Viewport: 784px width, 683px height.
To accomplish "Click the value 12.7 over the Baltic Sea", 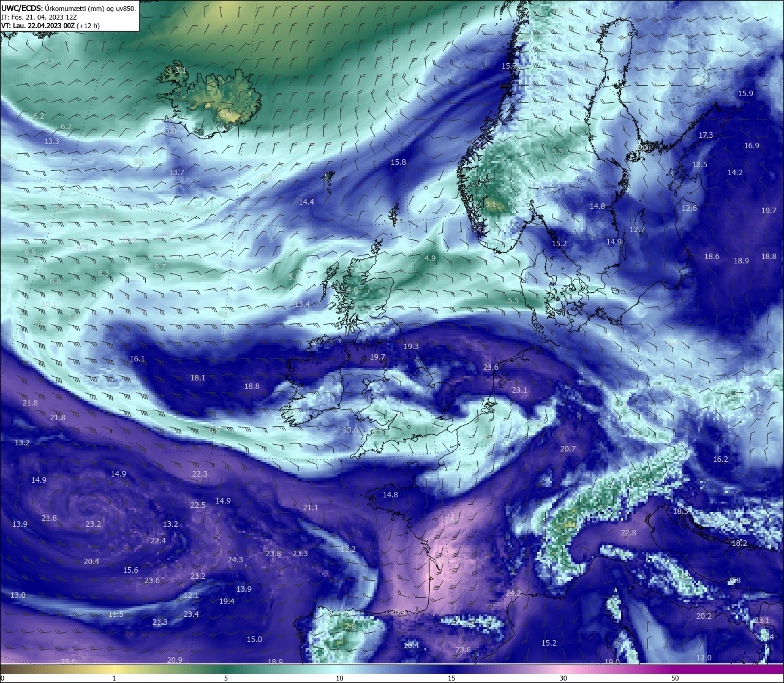I will tap(637, 230).
